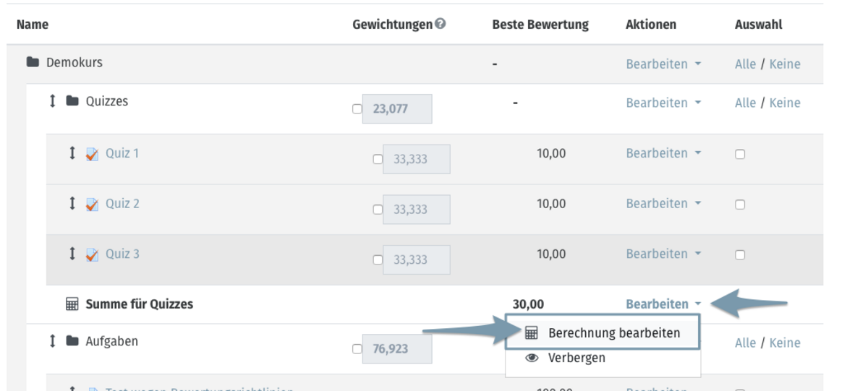Open Bearbeiten dropdown for Demokurs

pyautogui.click(x=663, y=64)
